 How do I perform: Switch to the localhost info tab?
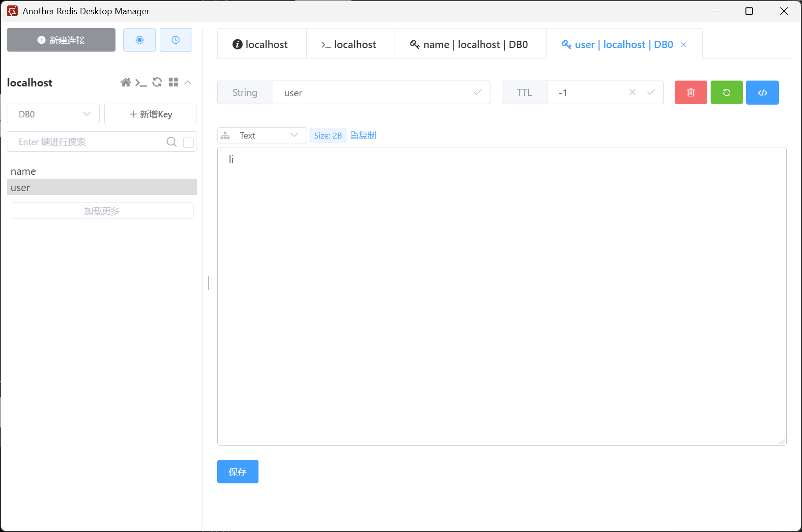click(261, 45)
